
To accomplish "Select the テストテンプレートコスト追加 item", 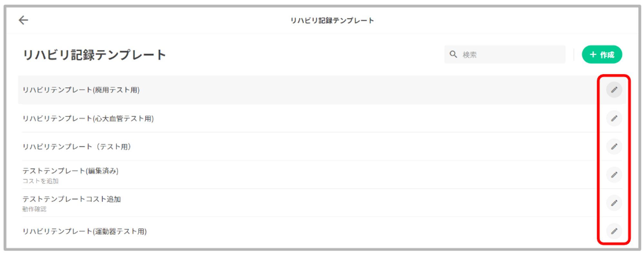I will pos(71,199).
